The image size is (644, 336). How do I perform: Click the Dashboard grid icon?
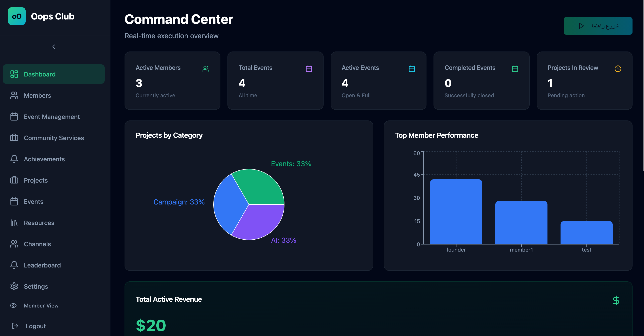(14, 74)
